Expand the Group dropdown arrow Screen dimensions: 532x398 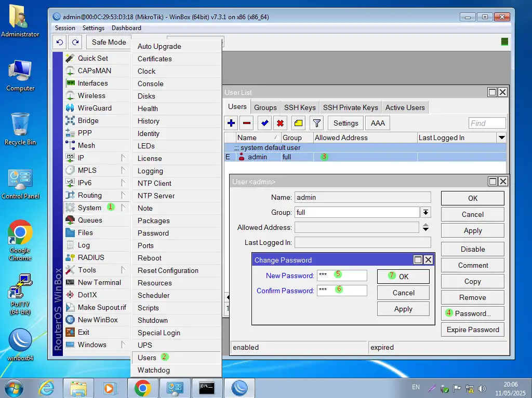(x=425, y=212)
